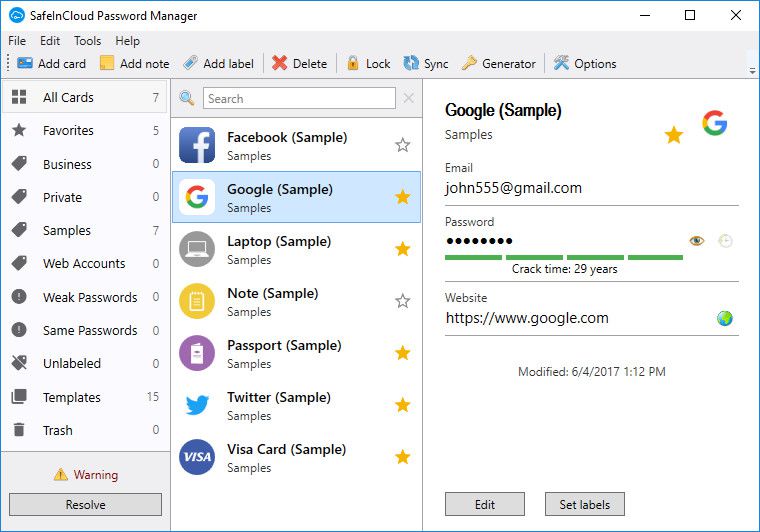
Task: Click the search magnifier icon
Action: tap(186, 98)
